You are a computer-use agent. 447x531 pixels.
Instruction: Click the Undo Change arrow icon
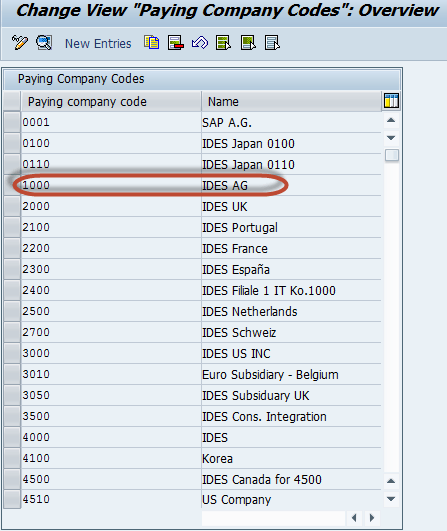(200, 43)
